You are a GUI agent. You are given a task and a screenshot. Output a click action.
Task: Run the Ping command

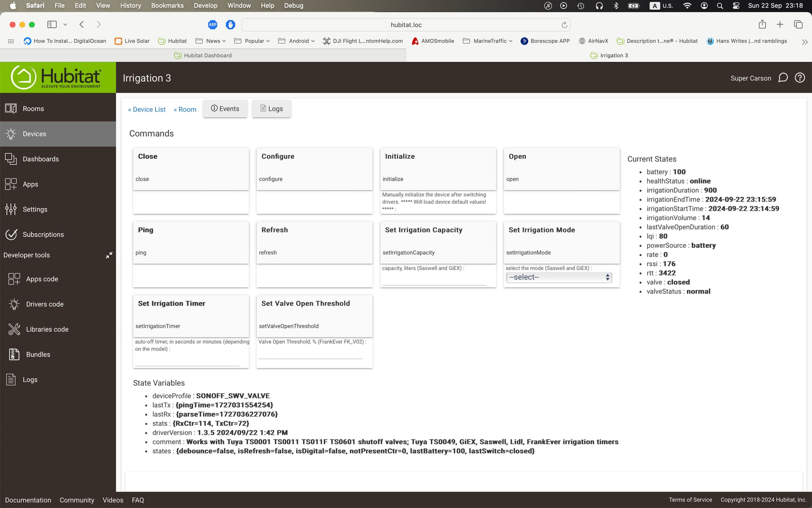pos(191,242)
